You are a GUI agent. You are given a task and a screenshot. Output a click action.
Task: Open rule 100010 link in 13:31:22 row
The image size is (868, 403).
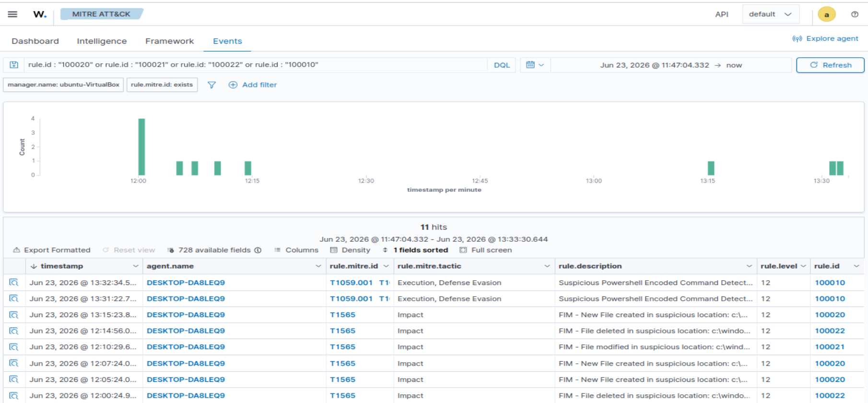click(x=830, y=298)
